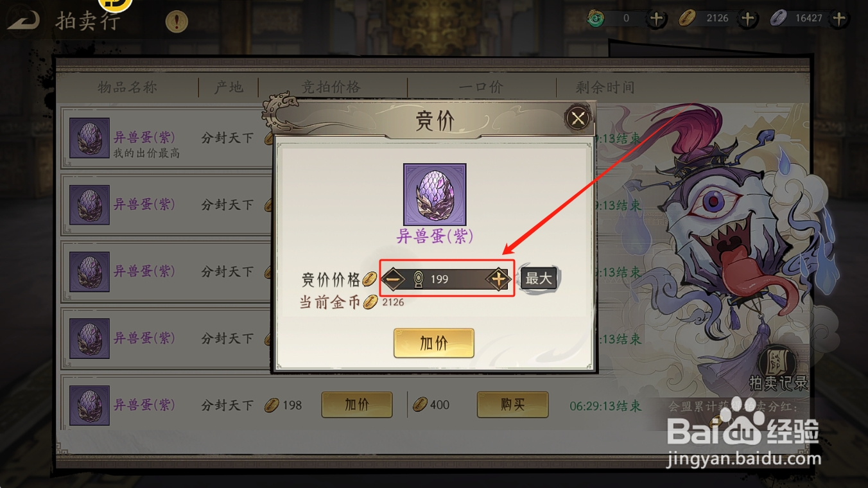
Task: Increase bid price with plus button
Action: (498, 279)
